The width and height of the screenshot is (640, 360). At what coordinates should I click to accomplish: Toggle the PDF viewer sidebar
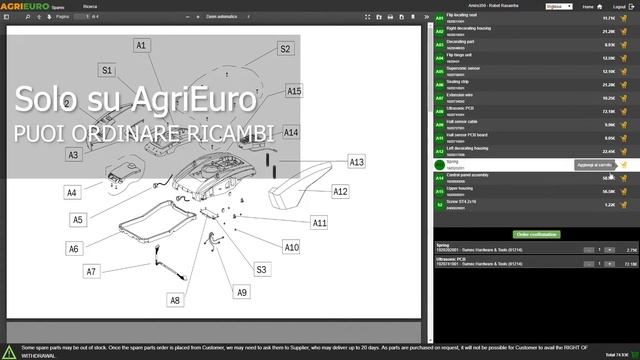tap(7, 17)
